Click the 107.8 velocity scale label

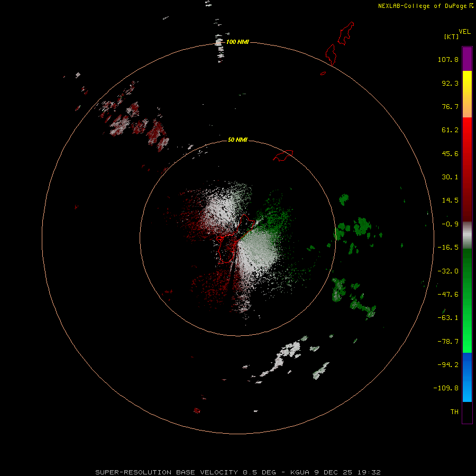point(448,59)
